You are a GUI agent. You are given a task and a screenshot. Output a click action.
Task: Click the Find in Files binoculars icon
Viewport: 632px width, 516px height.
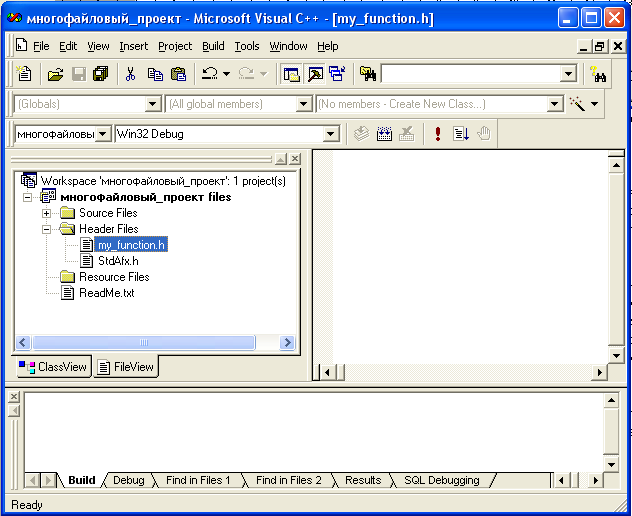(368, 74)
